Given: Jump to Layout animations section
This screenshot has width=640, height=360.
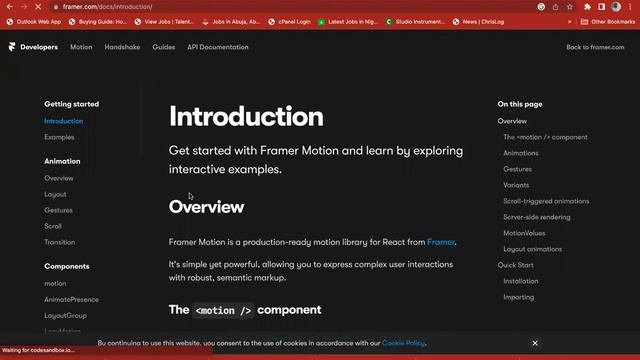Looking at the screenshot, I should 533,249.
